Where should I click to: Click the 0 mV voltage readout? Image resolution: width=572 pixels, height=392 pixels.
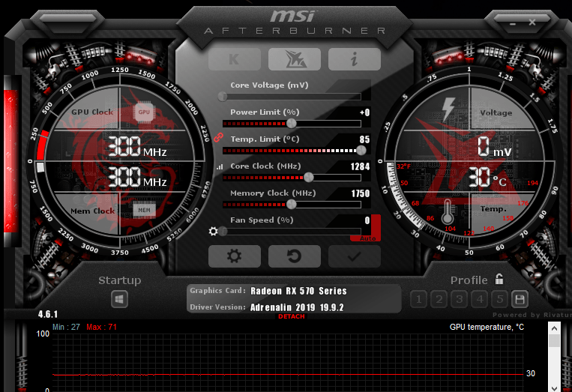click(x=495, y=148)
